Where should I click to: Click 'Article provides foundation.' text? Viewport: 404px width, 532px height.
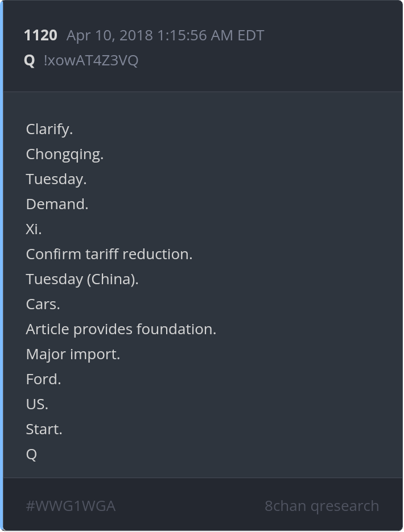pos(121,329)
